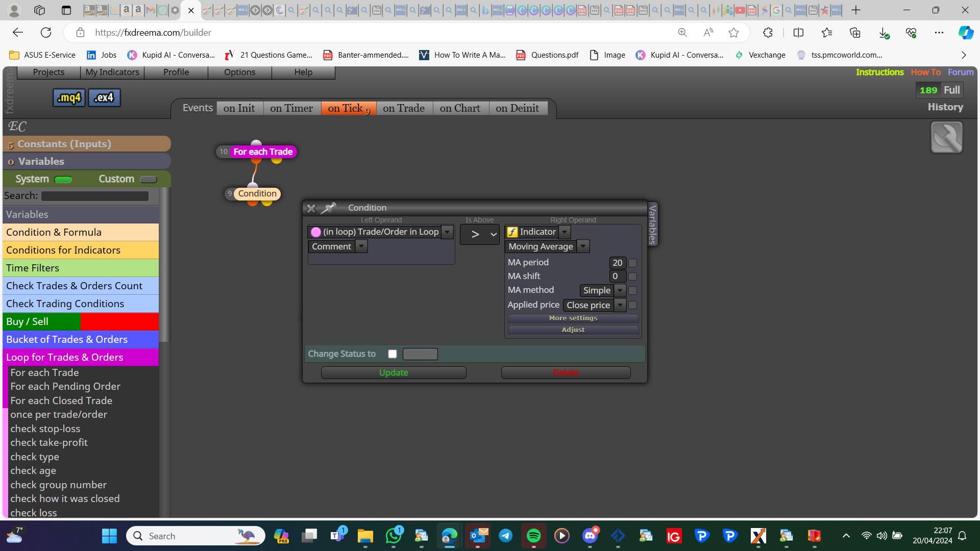Toggle the Custom variables switch
This screenshot has height=551, width=980.
coord(149,180)
